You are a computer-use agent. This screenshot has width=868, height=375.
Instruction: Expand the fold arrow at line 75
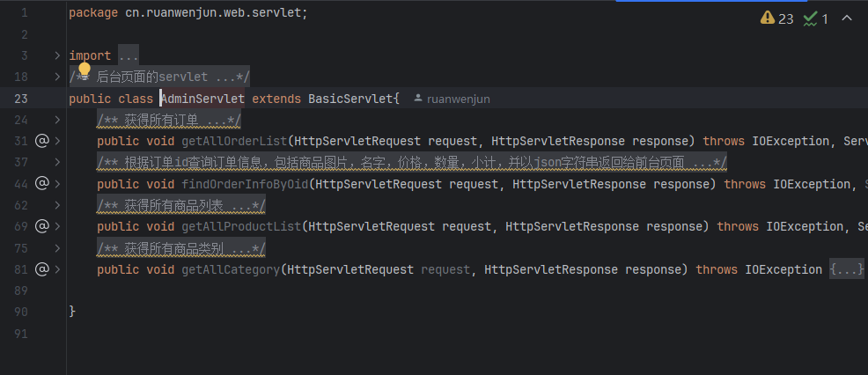coord(57,248)
